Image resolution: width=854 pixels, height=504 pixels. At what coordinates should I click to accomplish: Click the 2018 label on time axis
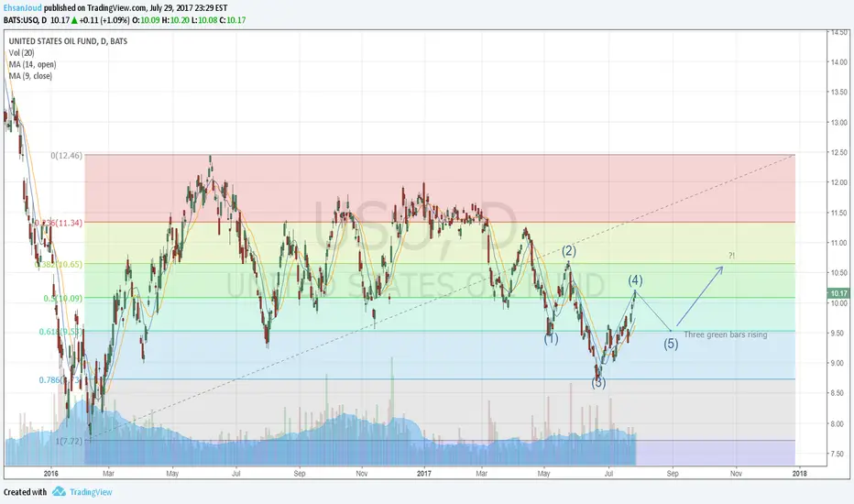pos(800,474)
